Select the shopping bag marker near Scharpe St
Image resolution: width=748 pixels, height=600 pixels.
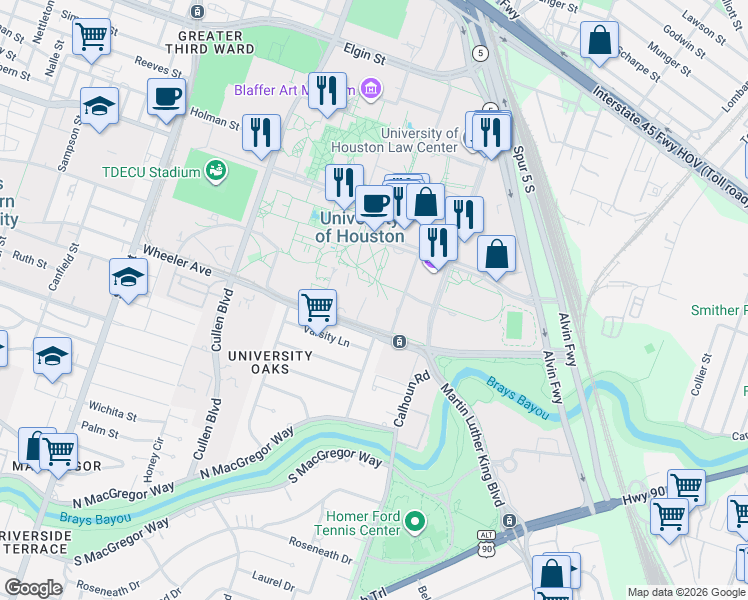[600, 40]
